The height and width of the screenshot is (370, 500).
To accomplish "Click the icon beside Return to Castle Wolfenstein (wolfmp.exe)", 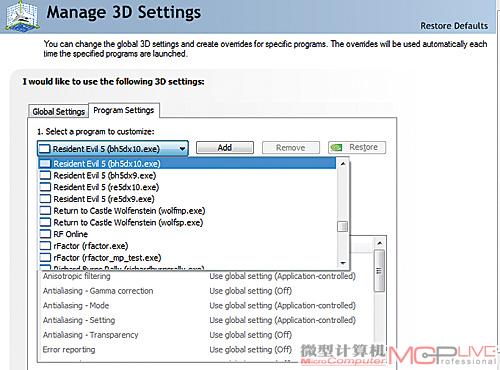I will click(x=45, y=211).
